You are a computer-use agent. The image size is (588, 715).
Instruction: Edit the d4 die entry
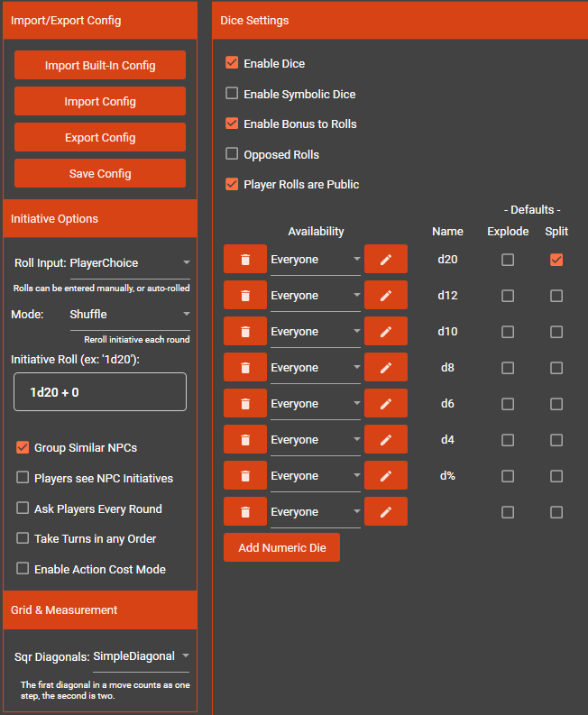click(386, 439)
